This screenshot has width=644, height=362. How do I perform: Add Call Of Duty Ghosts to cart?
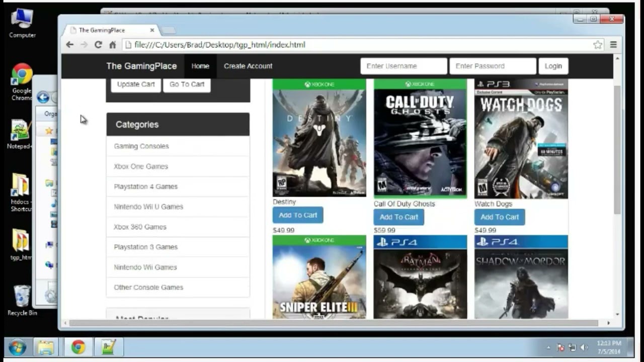click(x=399, y=217)
